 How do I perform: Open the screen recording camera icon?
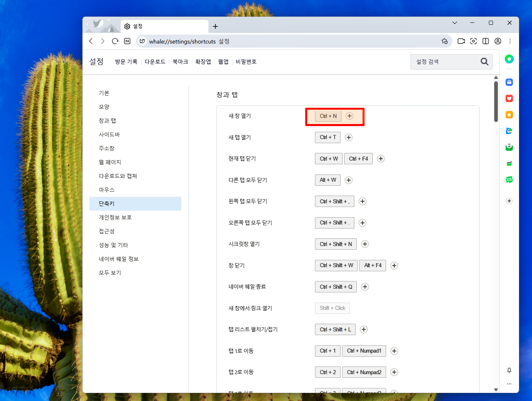tap(461, 41)
